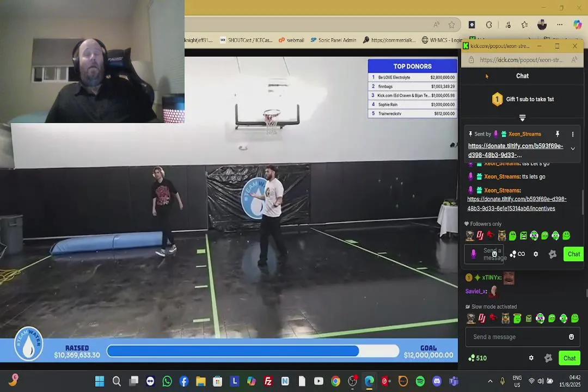Click 510 channel points counter

click(478, 358)
